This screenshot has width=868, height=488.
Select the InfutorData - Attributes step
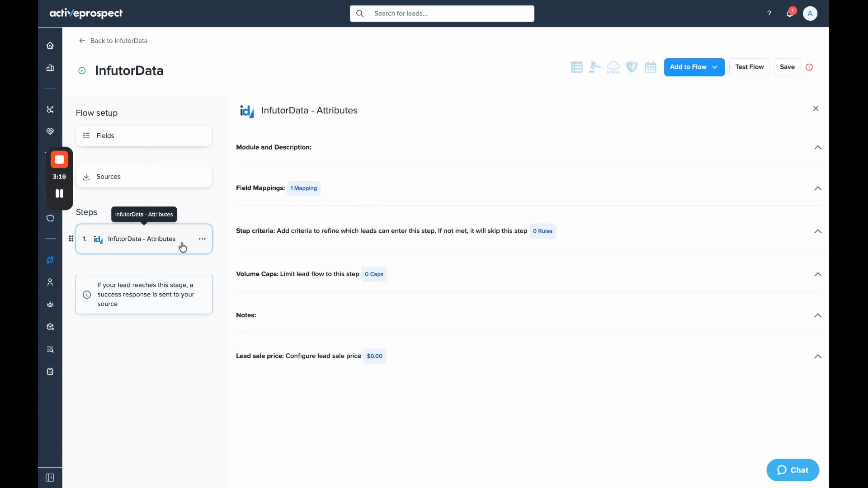coord(144,239)
